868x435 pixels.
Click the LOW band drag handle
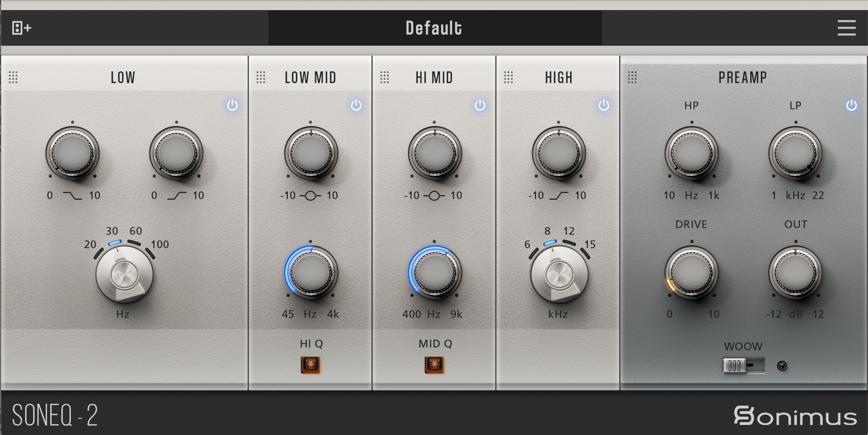pos(13,78)
